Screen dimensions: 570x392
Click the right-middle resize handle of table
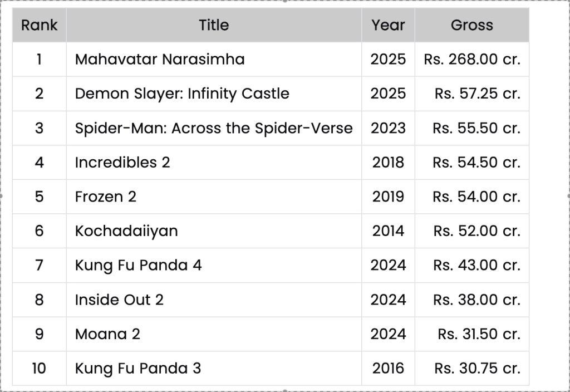pyautogui.click(x=568, y=196)
